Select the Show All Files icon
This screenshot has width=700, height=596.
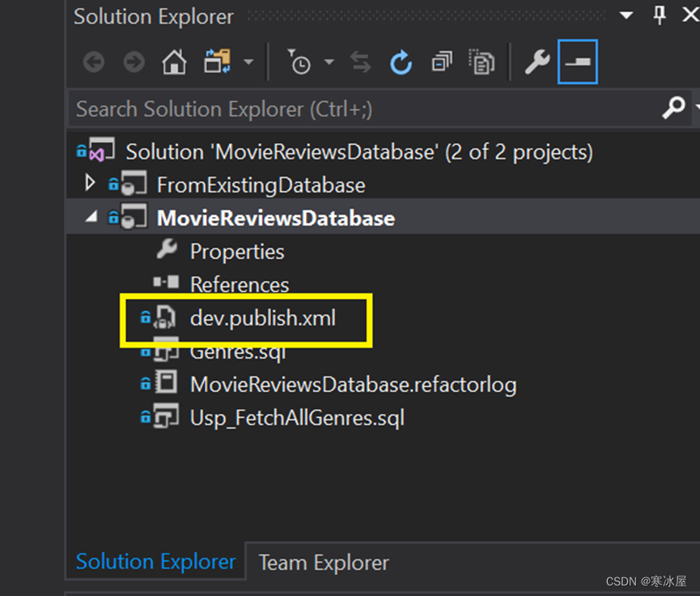(x=482, y=62)
